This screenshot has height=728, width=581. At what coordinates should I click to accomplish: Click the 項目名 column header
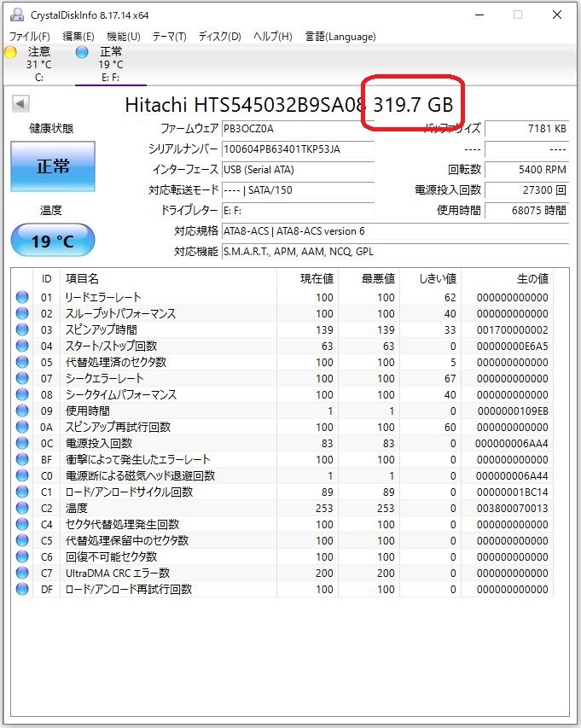[168, 278]
